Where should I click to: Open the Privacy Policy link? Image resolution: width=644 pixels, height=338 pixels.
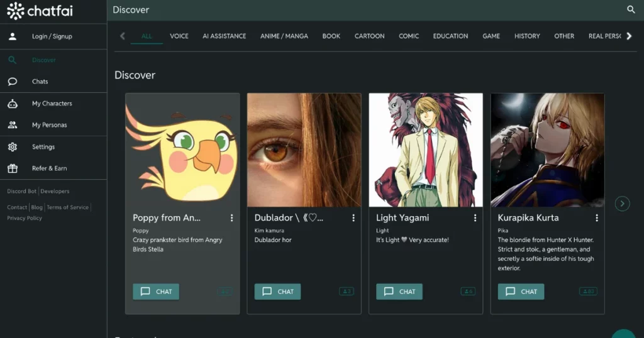point(25,218)
